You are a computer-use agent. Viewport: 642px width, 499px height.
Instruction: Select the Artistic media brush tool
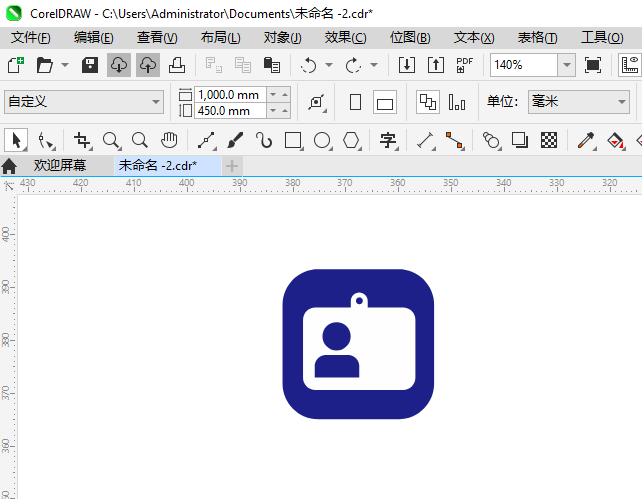[x=235, y=140]
